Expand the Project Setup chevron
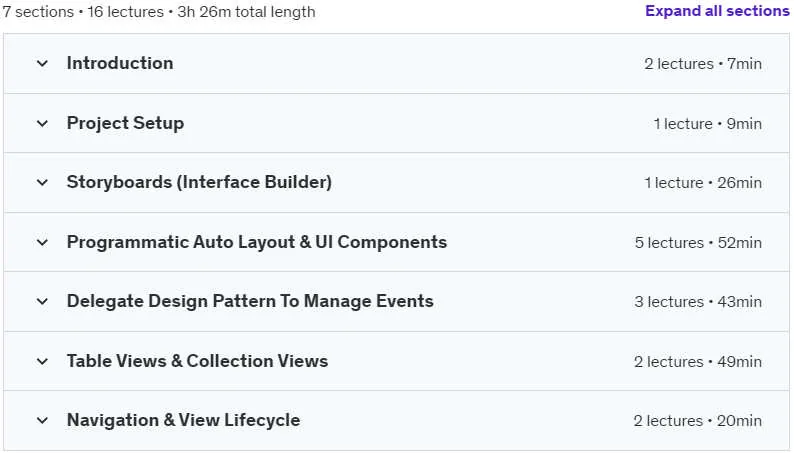Image resolution: width=794 pixels, height=453 pixels. click(x=43, y=123)
